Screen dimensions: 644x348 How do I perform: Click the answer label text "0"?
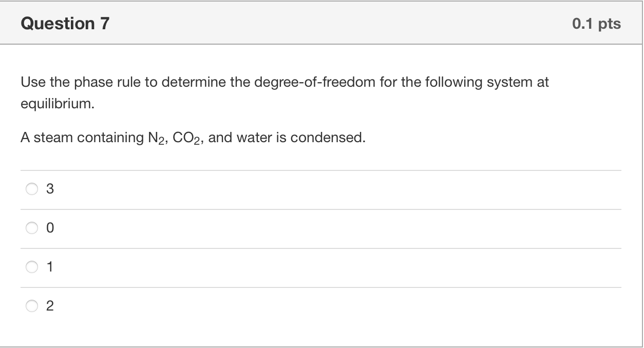coord(50,228)
